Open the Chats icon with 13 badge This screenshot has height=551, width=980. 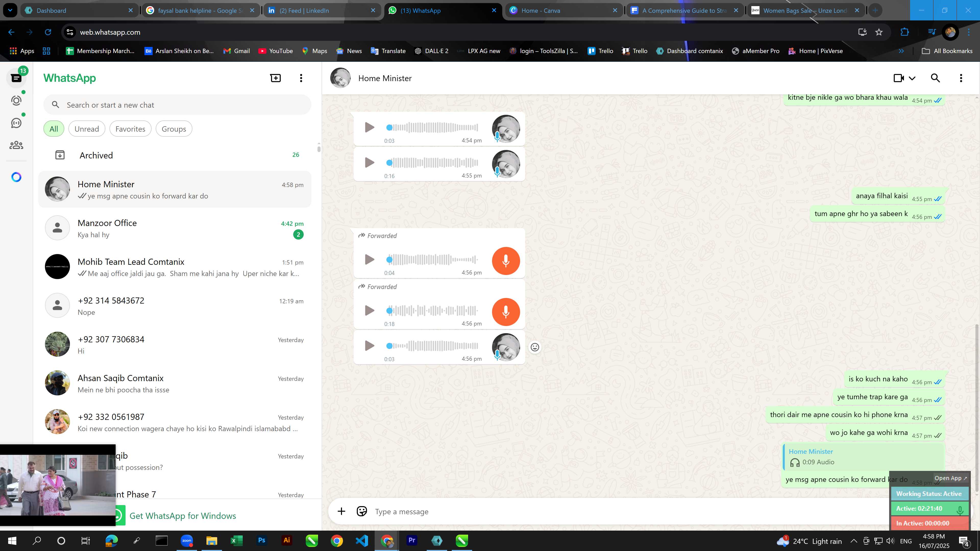point(16,78)
